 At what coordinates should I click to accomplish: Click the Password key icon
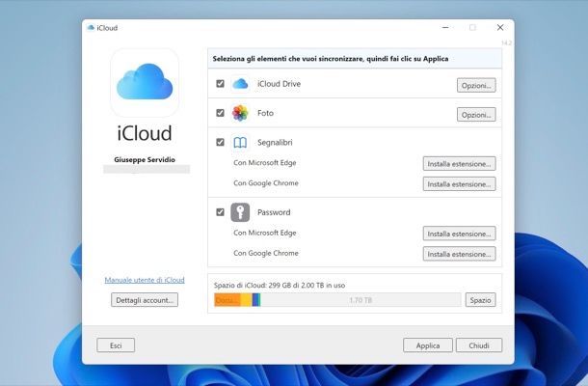(x=240, y=212)
